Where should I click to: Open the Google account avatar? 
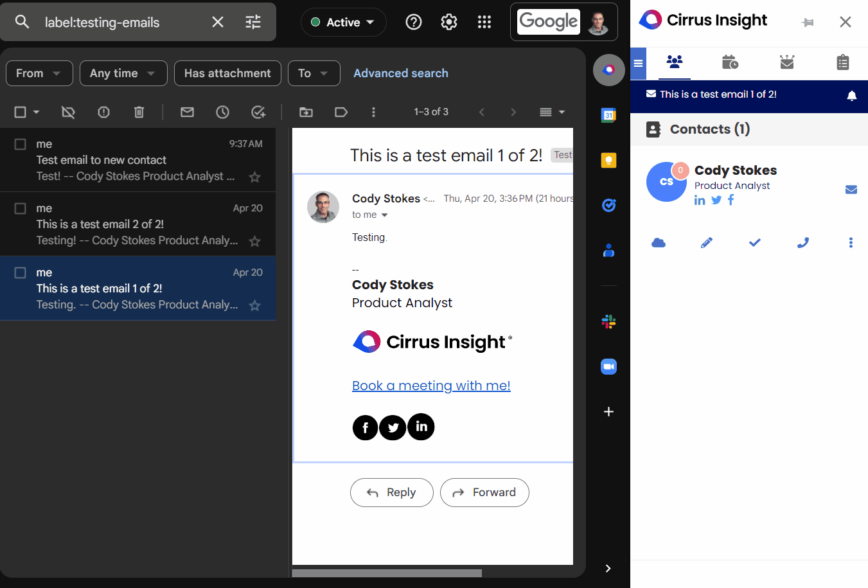point(598,22)
